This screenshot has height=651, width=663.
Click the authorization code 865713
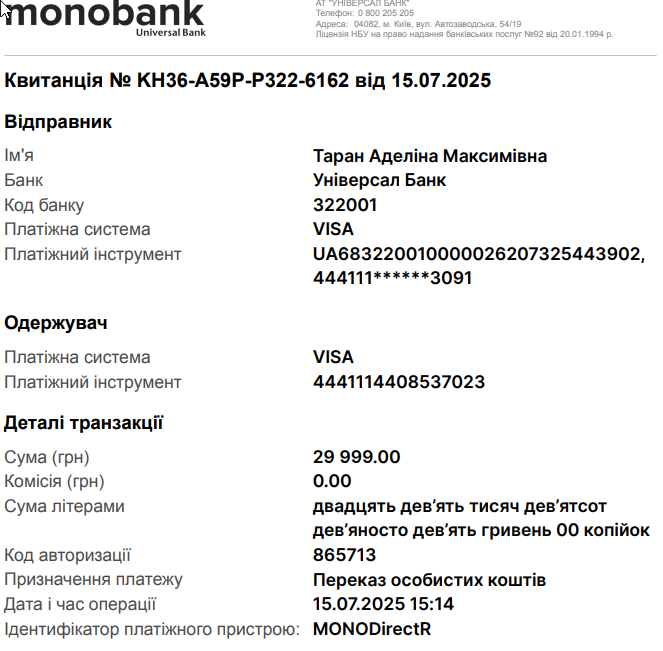coord(344,555)
